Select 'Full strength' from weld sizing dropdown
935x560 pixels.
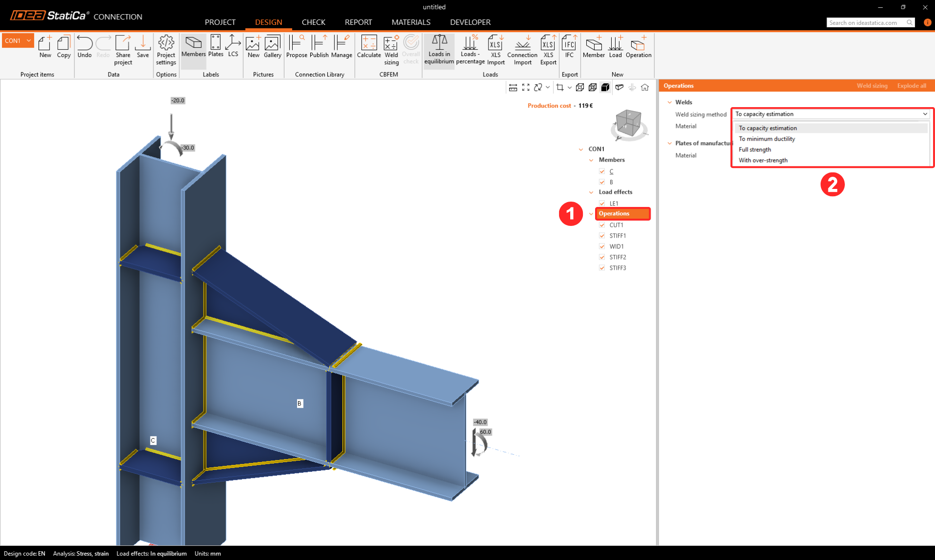pos(755,149)
